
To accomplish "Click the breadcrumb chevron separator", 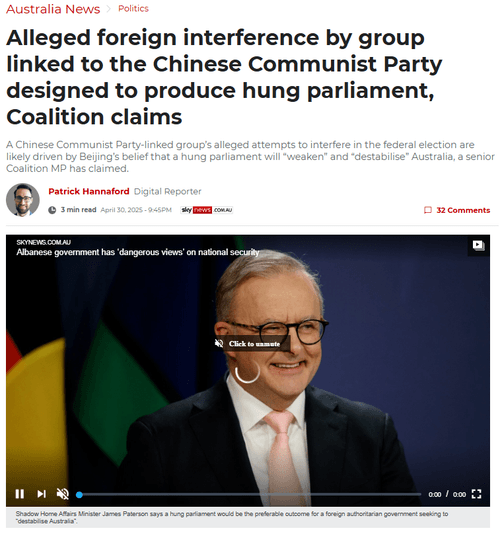I will [x=109, y=9].
